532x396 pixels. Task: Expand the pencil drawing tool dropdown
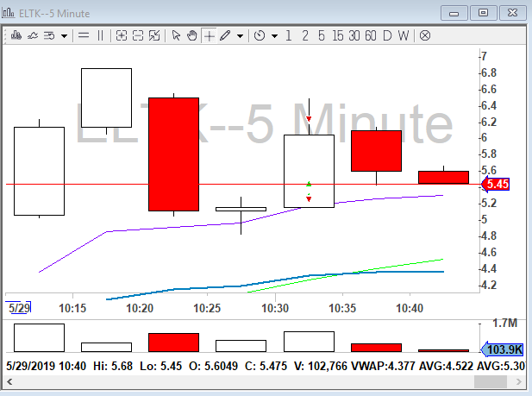(241, 35)
